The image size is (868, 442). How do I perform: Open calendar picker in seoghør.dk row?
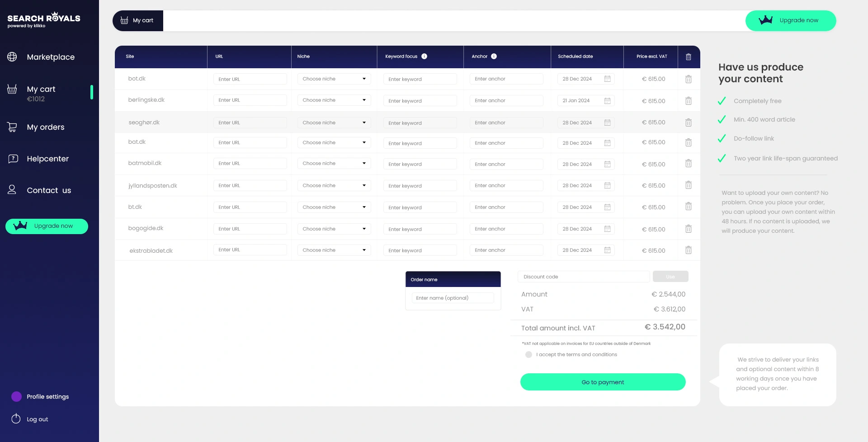(x=607, y=122)
